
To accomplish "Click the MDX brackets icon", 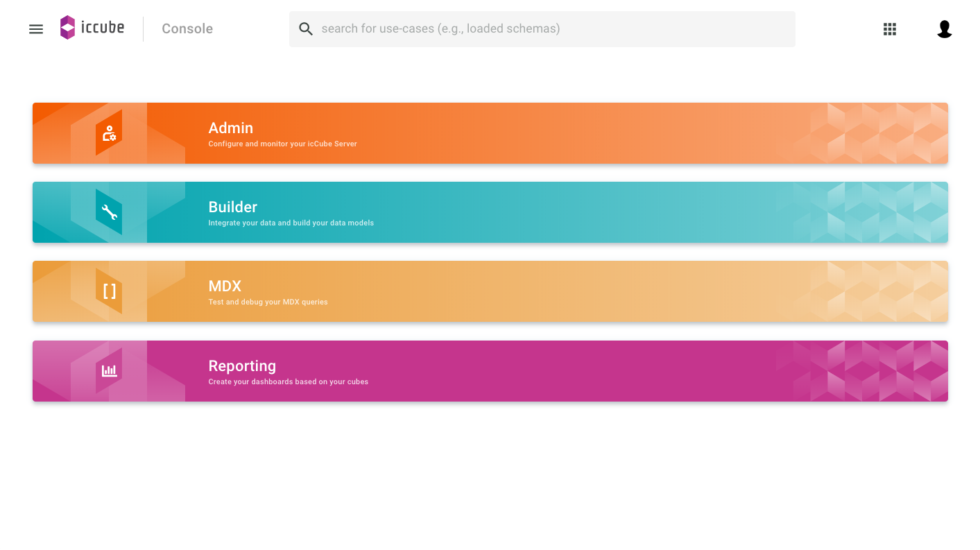I will tap(109, 291).
